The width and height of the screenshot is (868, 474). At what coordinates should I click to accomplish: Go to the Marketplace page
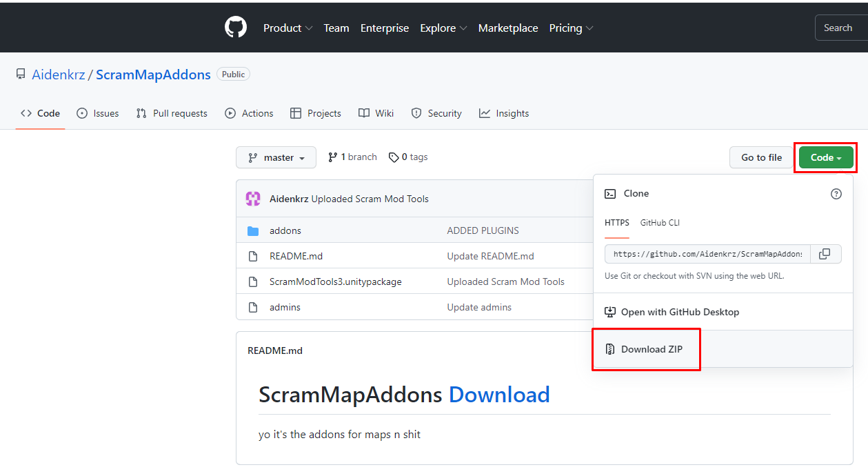[508, 28]
